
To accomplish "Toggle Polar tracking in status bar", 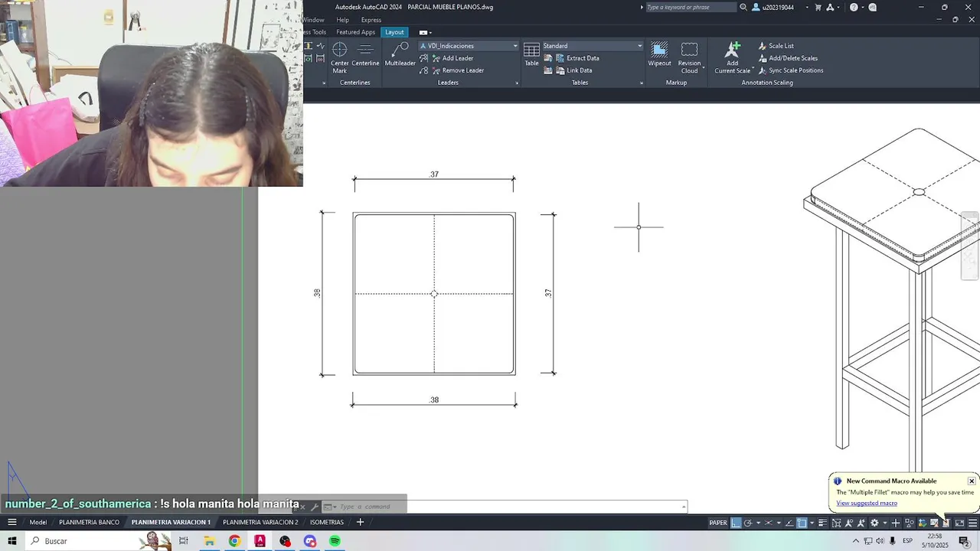I will [748, 523].
